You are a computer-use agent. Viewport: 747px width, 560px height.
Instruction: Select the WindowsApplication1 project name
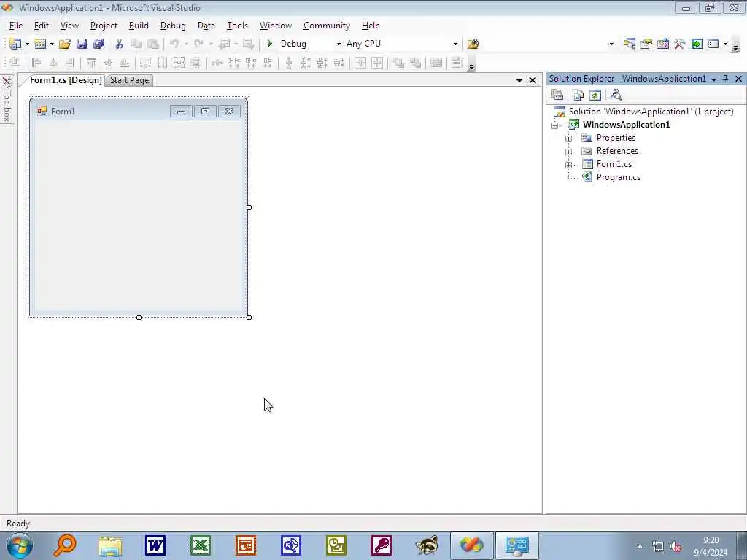pyautogui.click(x=626, y=125)
